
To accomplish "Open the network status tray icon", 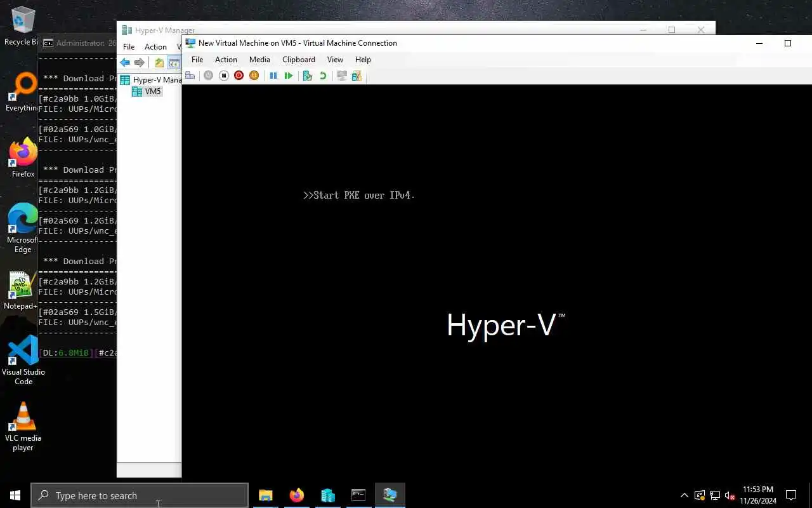I will pyautogui.click(x=715, y=495).
